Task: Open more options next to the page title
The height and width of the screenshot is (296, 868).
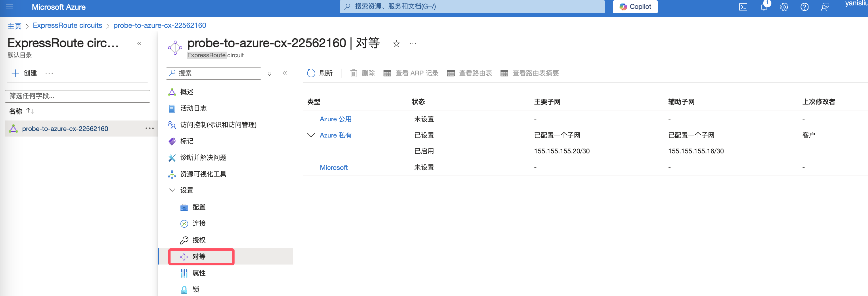Action: coord(413,43)
